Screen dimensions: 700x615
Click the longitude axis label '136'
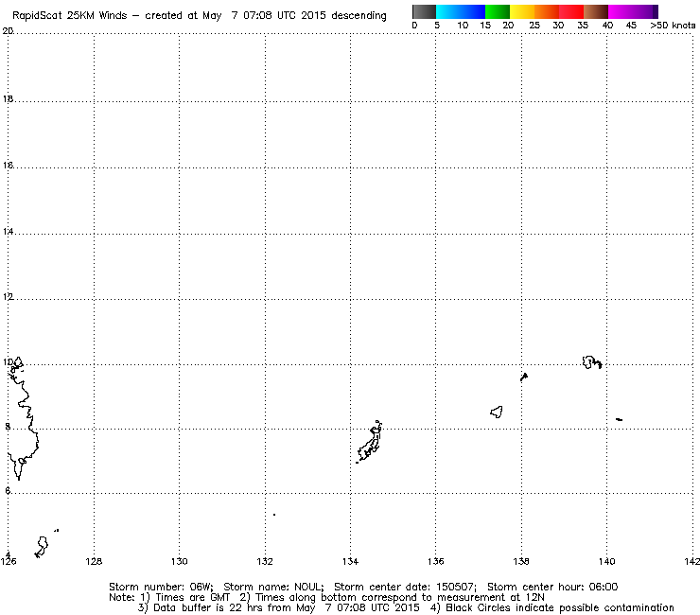[436, 561]
